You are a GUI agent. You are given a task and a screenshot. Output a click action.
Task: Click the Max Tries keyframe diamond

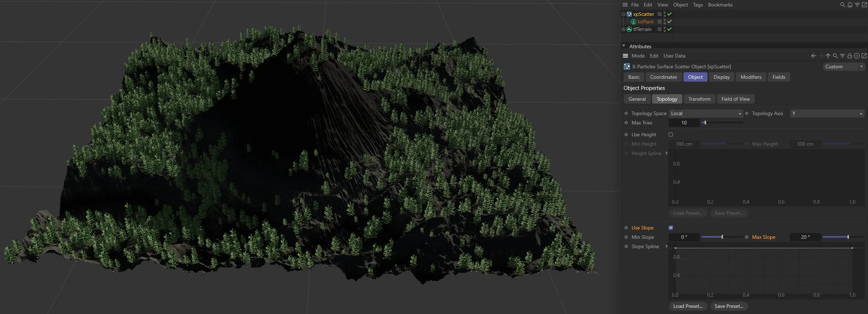tap(626, 123)
